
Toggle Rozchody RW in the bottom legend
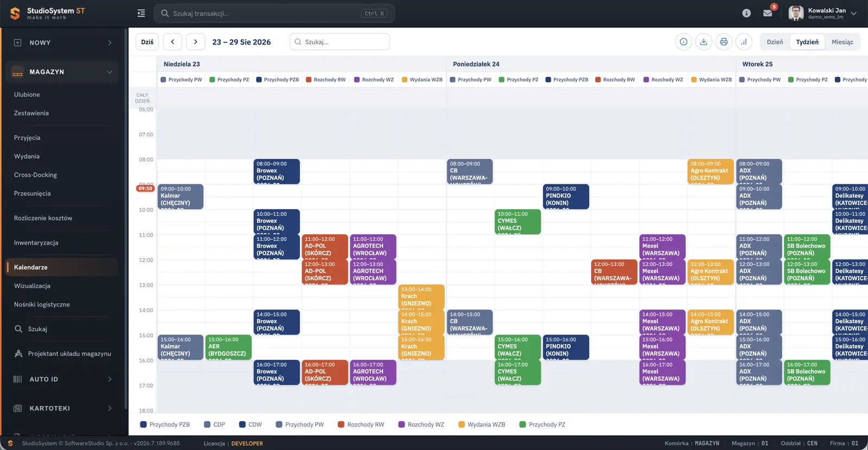[361, 425]
